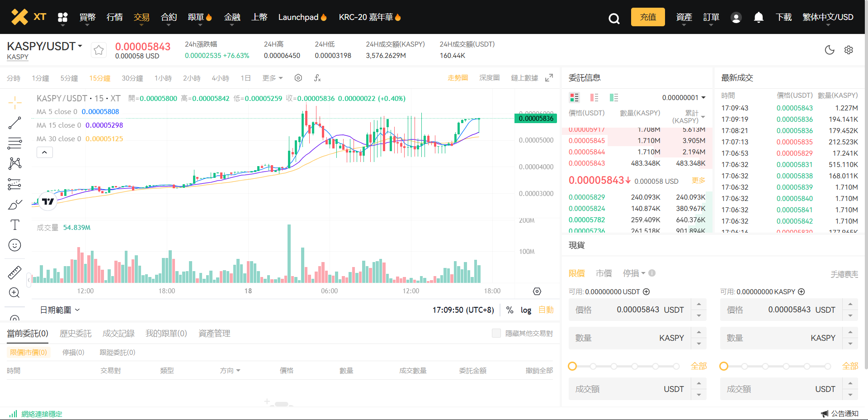Click the KASPY token info link
Image resolution: width=868 pixels, height=420 pixels.
tap(18, 57)
